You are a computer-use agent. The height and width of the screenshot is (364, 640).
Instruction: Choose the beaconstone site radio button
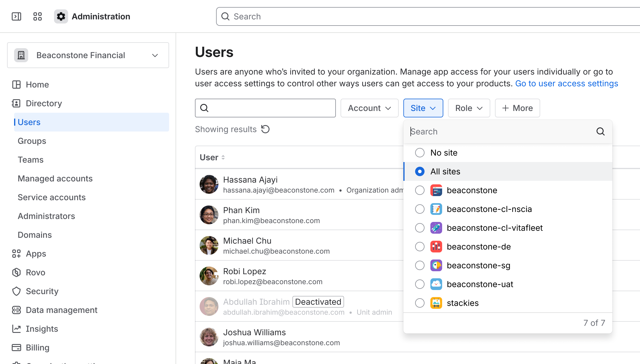point(420,190)
